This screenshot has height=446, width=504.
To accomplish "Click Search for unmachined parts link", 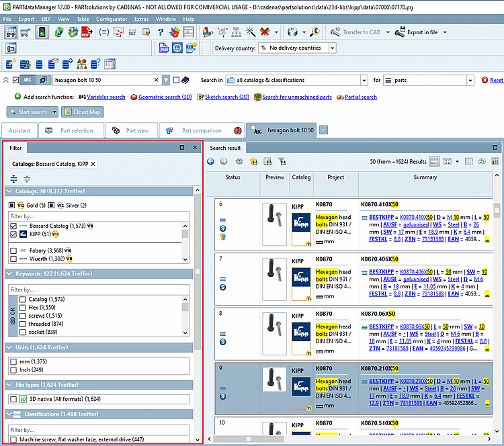I will pos(297,97).
